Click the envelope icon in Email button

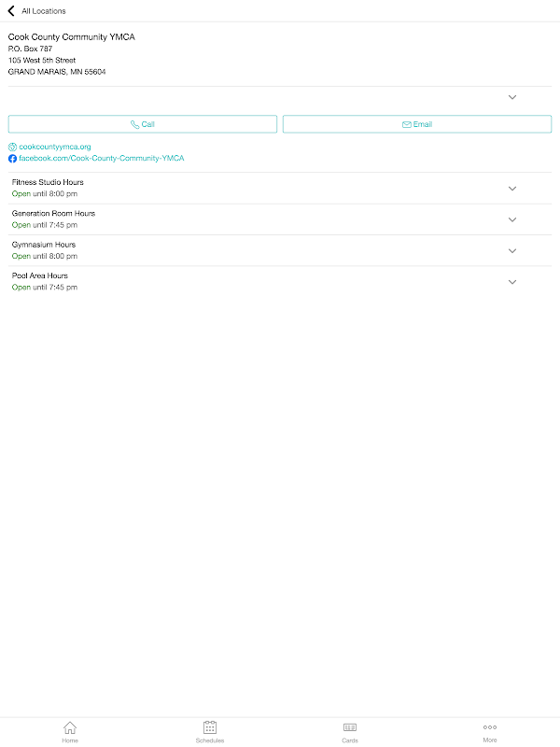407,124
